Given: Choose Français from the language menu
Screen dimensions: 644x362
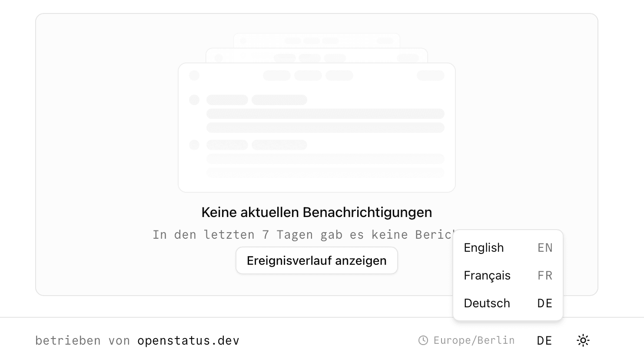Looking at the screenshot, I should (x=487, y=275).
